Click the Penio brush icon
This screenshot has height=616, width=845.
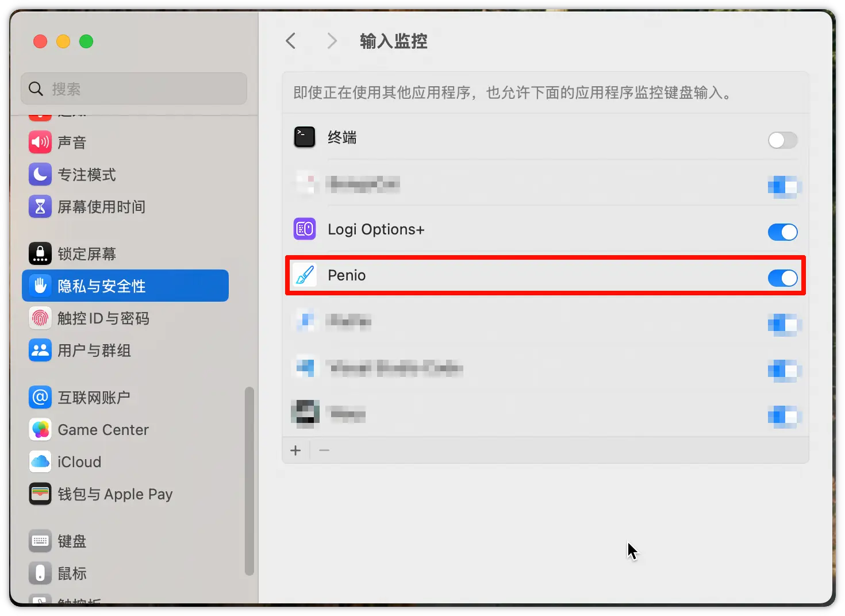(305, 275)
